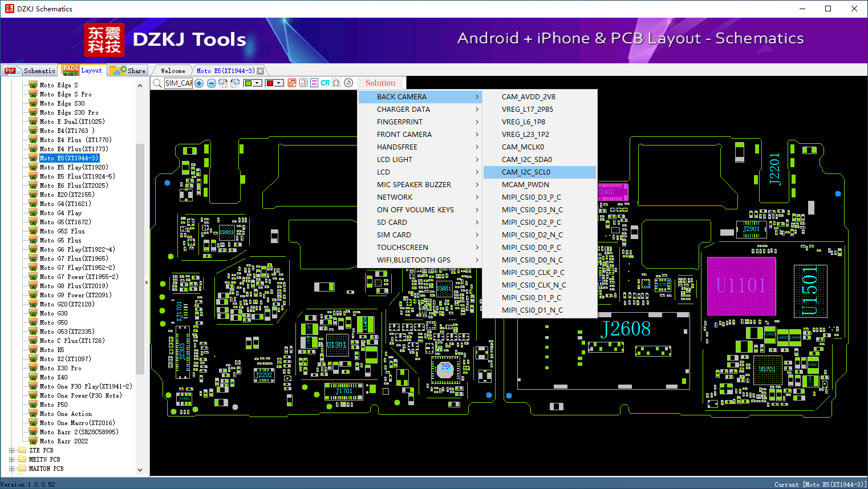Image resolution: width=868 pixels, height=489 pixels.
Task: Select Moto E4 Plus(XT1773) in the tree
Action: click(74, 149)
